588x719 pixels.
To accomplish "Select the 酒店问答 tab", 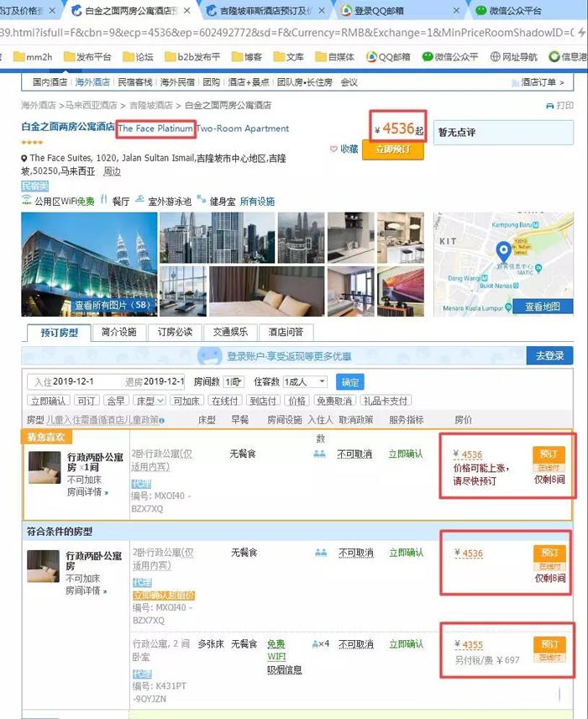I will click(x=286, y=332).
